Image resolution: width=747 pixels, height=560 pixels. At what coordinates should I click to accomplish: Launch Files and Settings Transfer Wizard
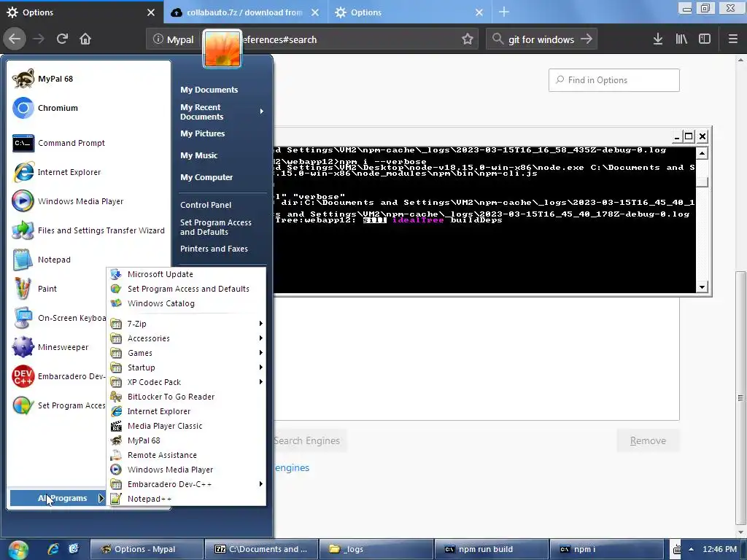89,230
